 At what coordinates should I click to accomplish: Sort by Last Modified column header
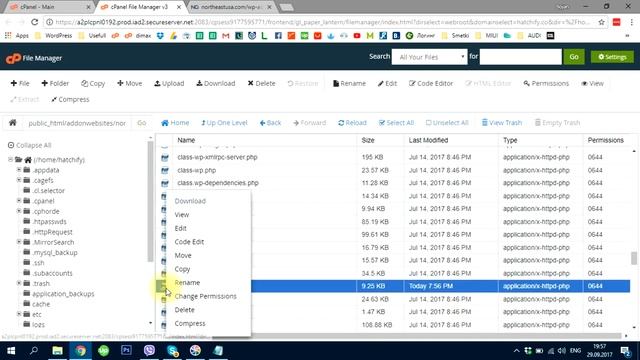click(428, 140)
